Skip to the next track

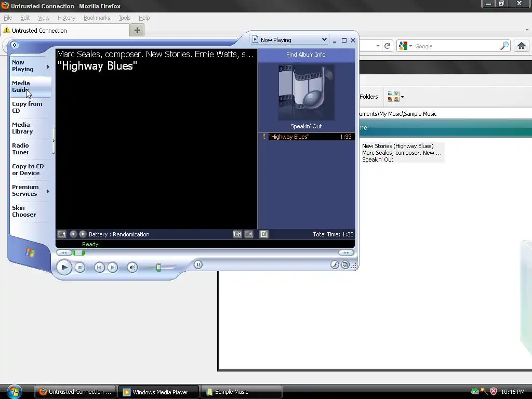[113, 268]
